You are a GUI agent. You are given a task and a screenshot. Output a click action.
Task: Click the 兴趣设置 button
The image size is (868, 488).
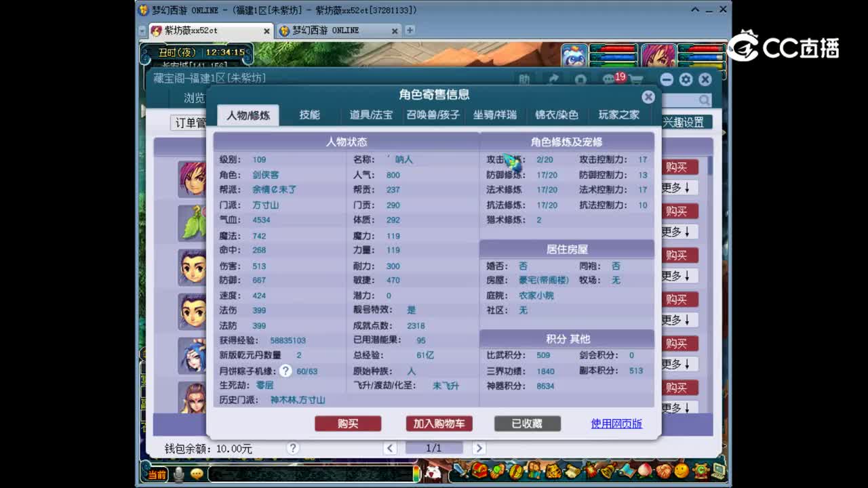pyautogui.click(x=685, y=122)
